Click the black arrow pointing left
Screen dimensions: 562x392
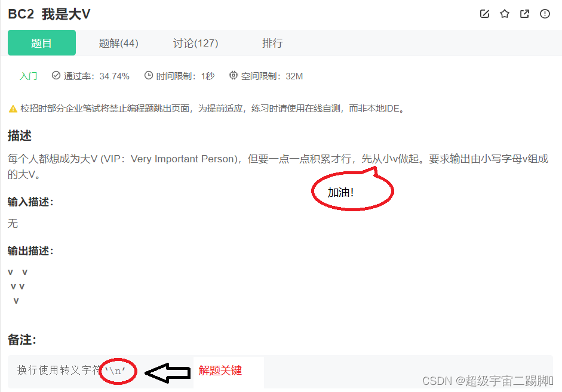(167, 373)
